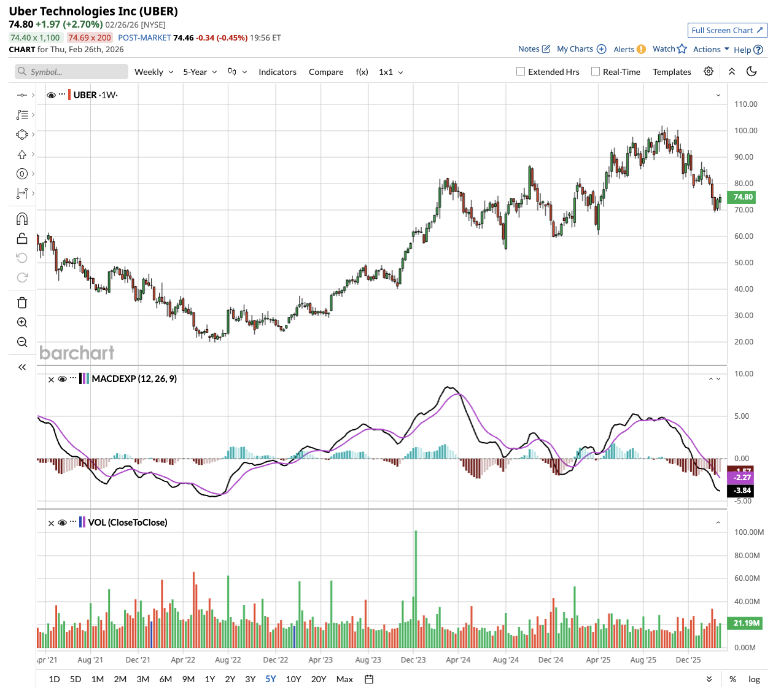
Task: Undo the last chart action
Action: point(22,258)
